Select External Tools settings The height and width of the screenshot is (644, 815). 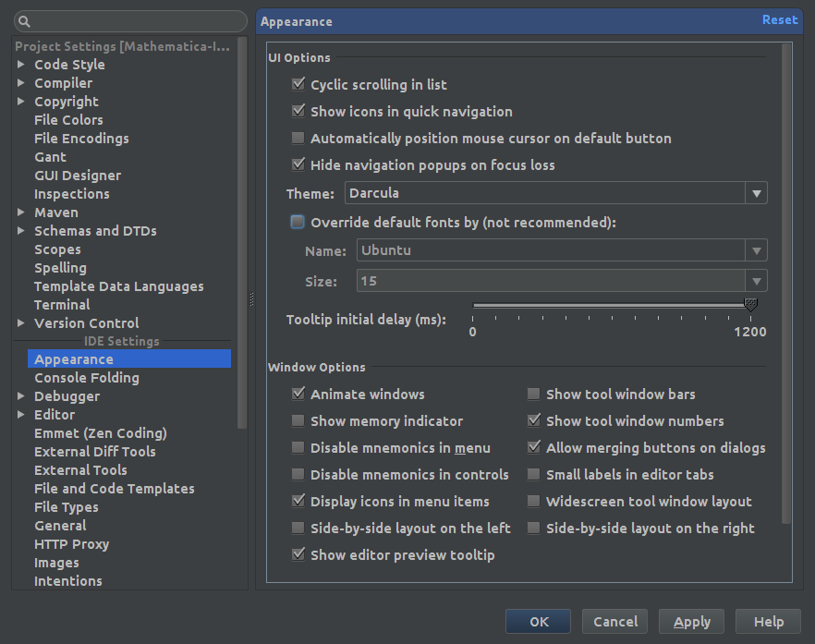[80, 470]
